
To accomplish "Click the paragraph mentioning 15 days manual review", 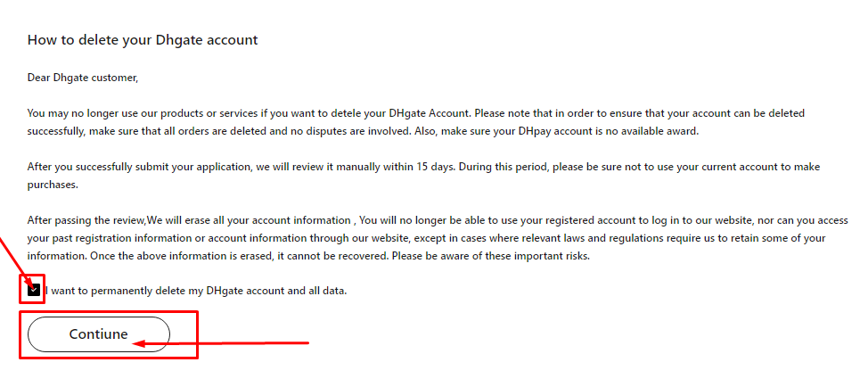I will pyautogui.click(x=423, y=176).
